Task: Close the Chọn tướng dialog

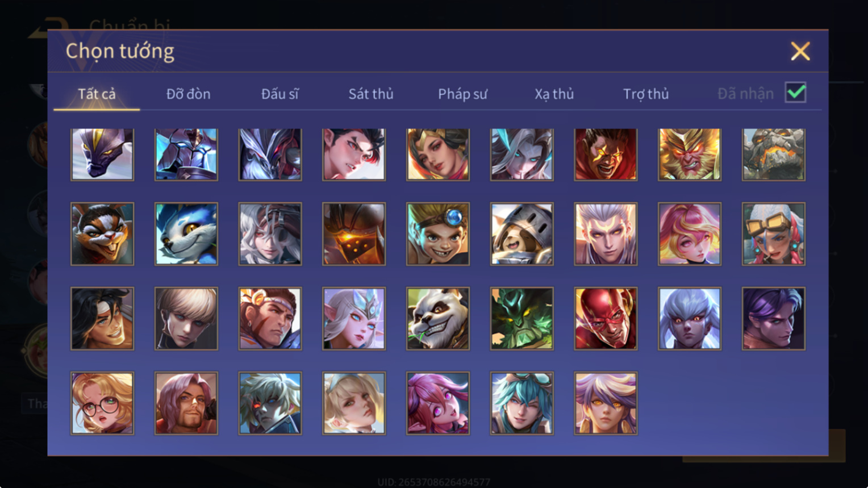Action: (800, 51)
